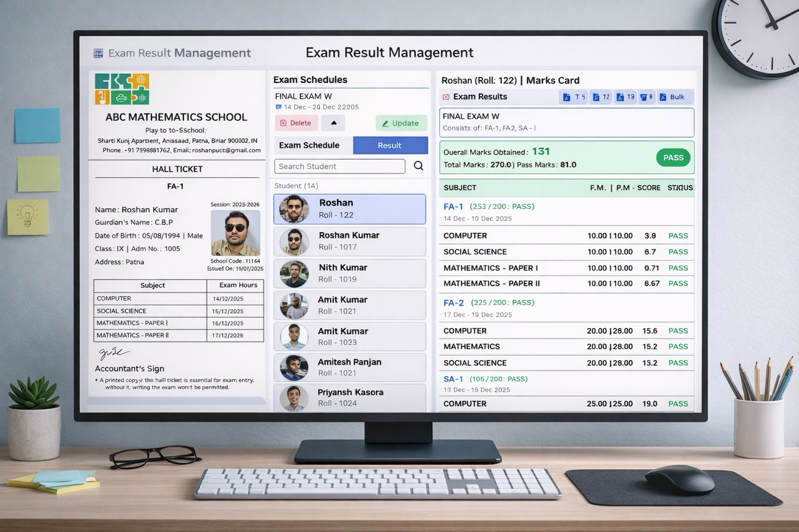This screenshot has width=799, height=532.
Task: Collapse the FINAL EXAM W schedule card
Action: coord(333,123)
